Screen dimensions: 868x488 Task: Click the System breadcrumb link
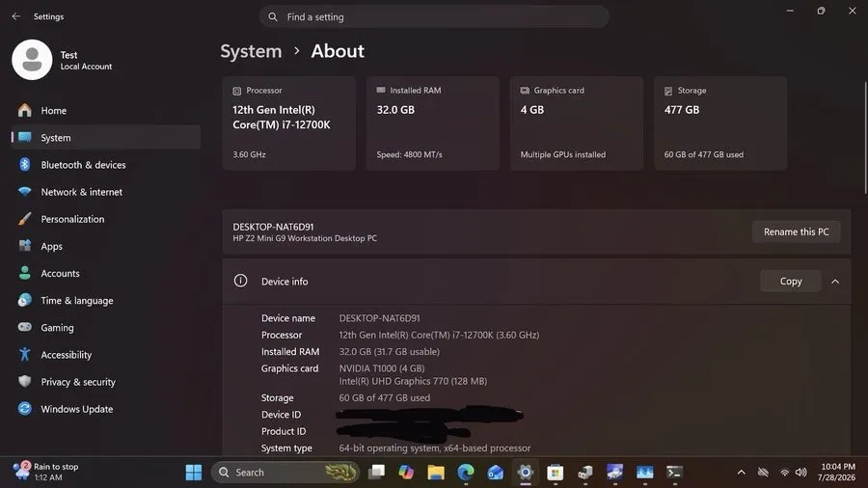pos(251,51)
